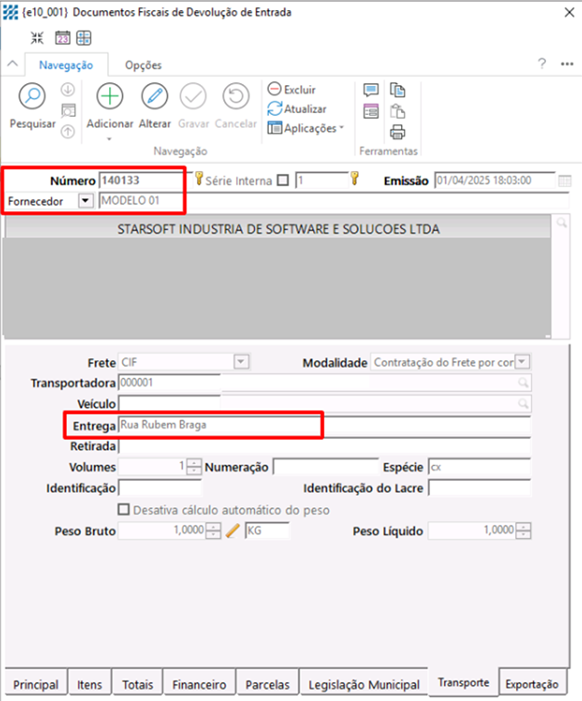The height and width of the screenshot is (701, 582).
Task: Open the Financeiro tab
Action: [x=199, y=684]
